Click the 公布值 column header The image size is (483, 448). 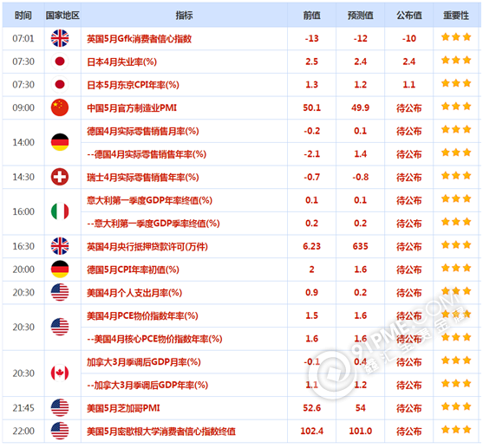(x=409, y=15)
